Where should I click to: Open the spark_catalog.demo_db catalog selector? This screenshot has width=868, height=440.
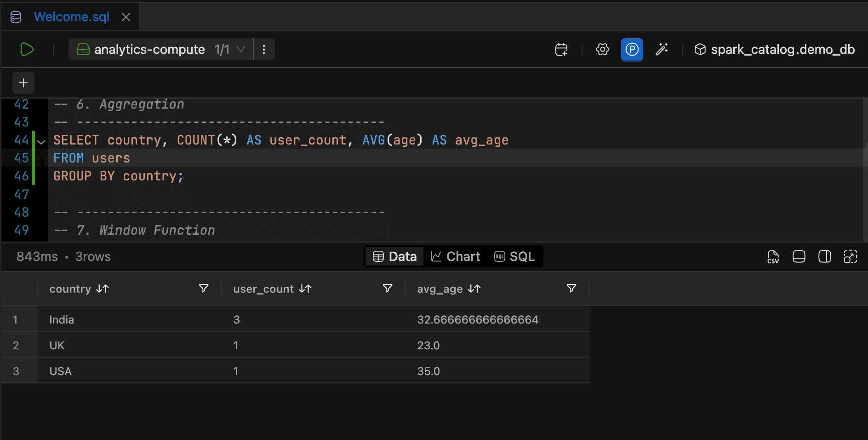[774, 49]
